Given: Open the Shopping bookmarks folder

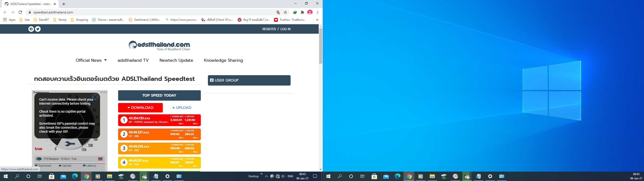Looking at the screenshot, I should [80, 20].
